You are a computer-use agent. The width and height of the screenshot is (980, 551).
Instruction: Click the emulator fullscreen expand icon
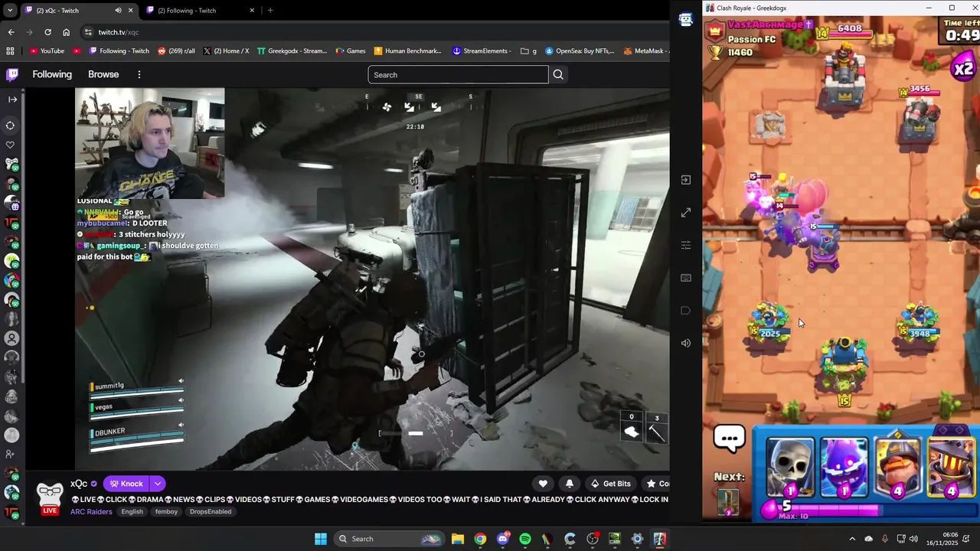[686, 213]
